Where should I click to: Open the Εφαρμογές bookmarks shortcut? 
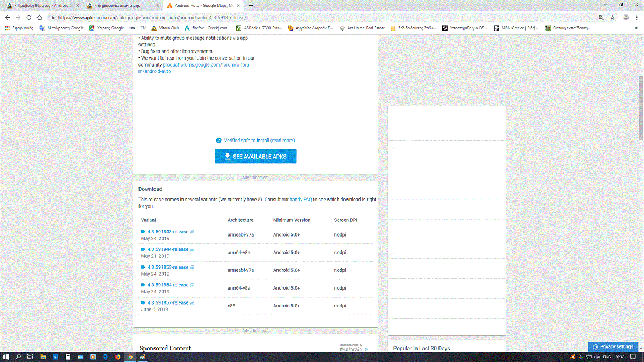click(x=19, y=28)
